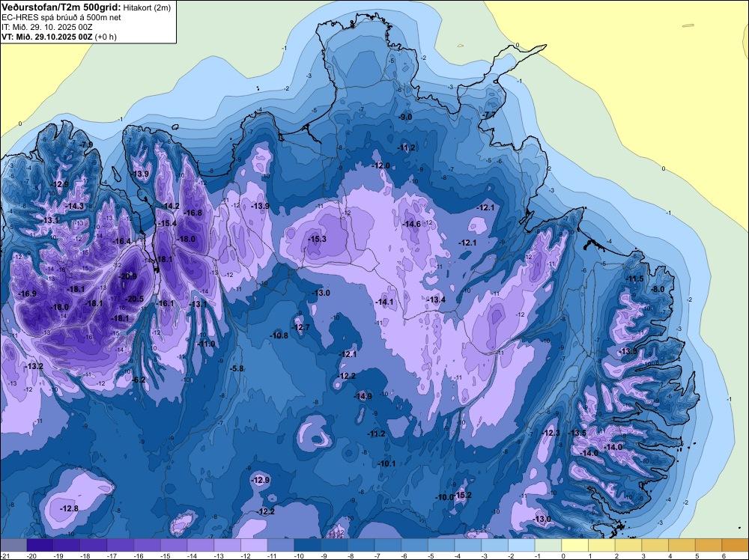Click the -12.3 temperature label

pyautogui.click(x=551, y=433)
